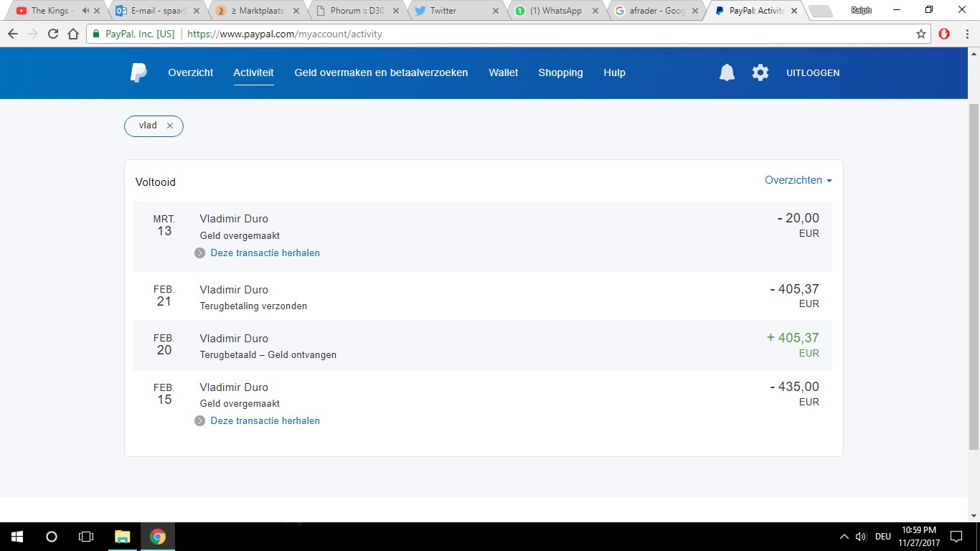This screenshot has width=980, height=551.
Task: Open the Feb. 15 Vladimir Duro transaction
Action: [x=482, y=405]
